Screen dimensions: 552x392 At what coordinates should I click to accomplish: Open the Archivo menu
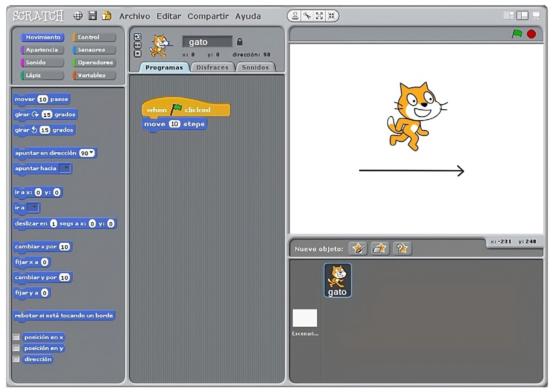(x=134, y=16)
